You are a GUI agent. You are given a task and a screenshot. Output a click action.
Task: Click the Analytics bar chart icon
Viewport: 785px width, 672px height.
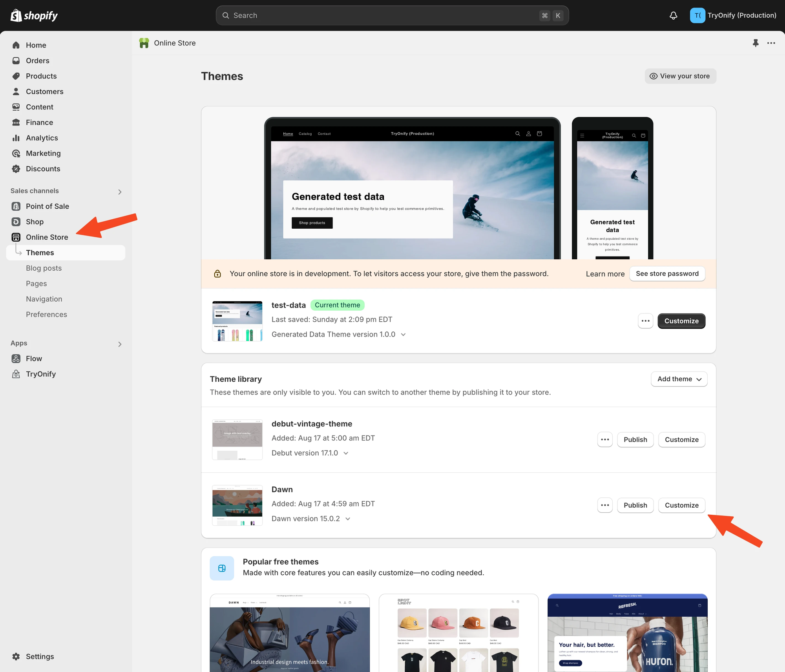pyautogui.click(x=16, y=138)
